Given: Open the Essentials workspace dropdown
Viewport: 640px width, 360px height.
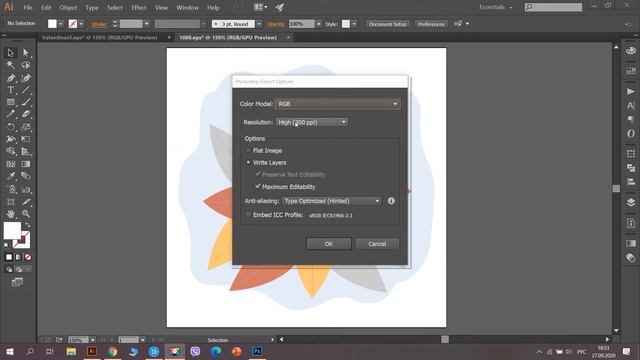Looking at the screenshot, I should pyautogui.click(x=496, y=7).
